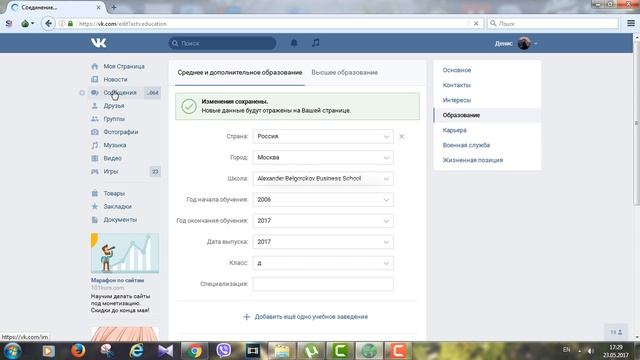Clear the country with the X button
This screenshot has height=360, width=640.
coord(402,136)
